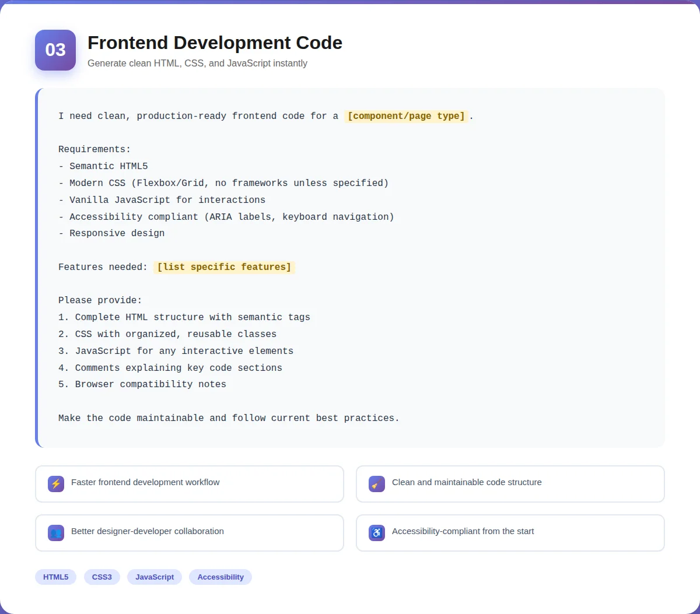Select the paintbrush icon beside clean code structure
Viewport: 700px width, 614px height.
point(376,484)
